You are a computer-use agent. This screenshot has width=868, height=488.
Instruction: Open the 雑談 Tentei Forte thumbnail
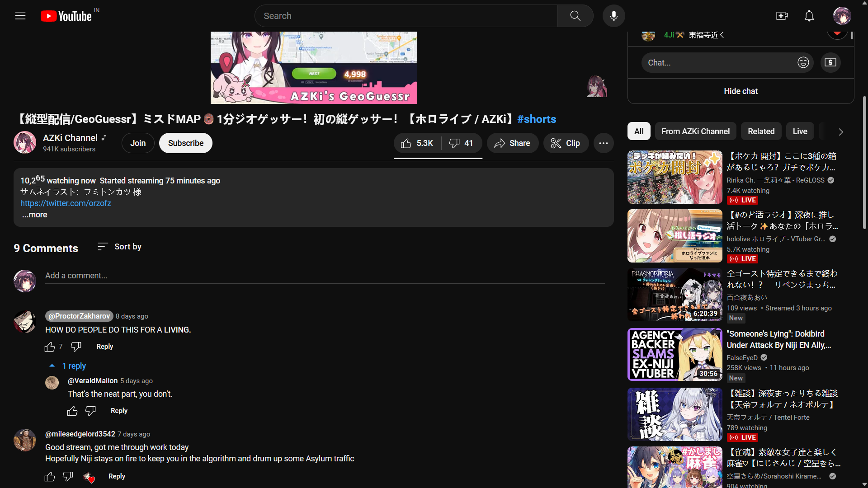(675, 414)
